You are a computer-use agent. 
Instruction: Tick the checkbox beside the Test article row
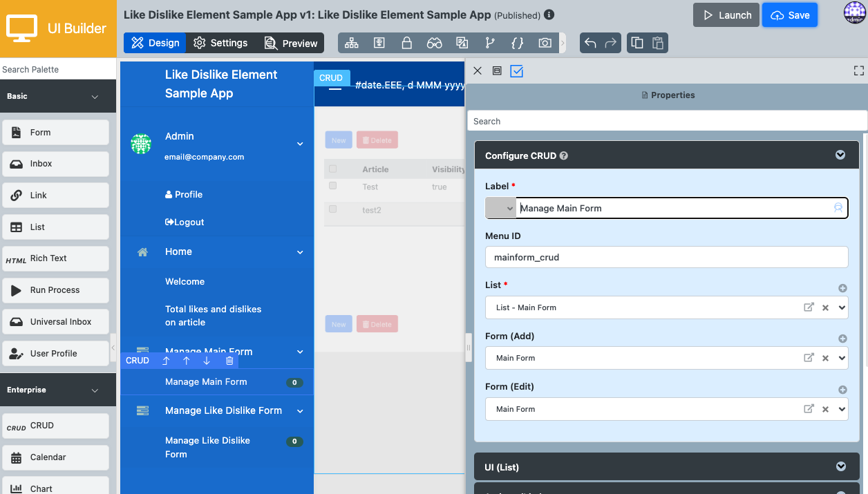pos(333,186)
